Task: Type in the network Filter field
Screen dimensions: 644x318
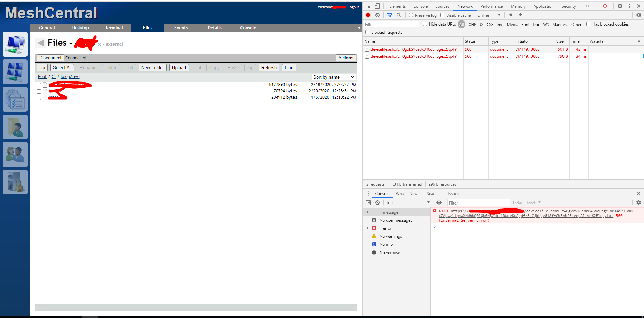Action: point(391,24)
